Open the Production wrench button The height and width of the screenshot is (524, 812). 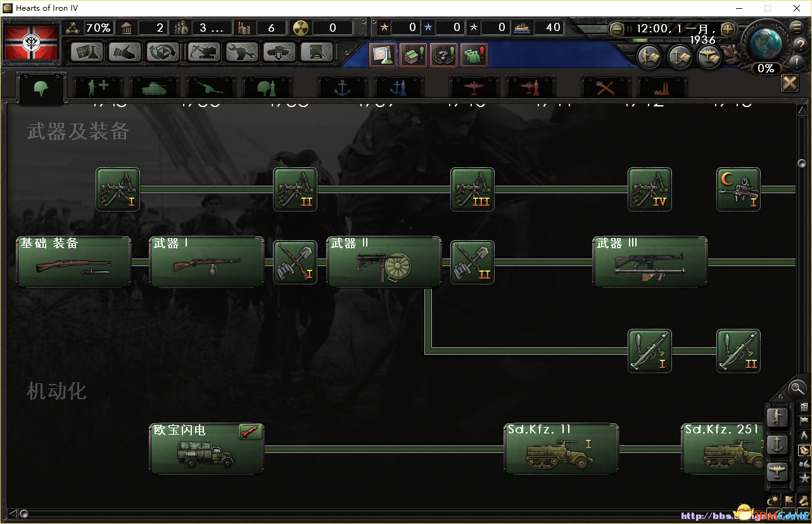click(x=241, y=52)
